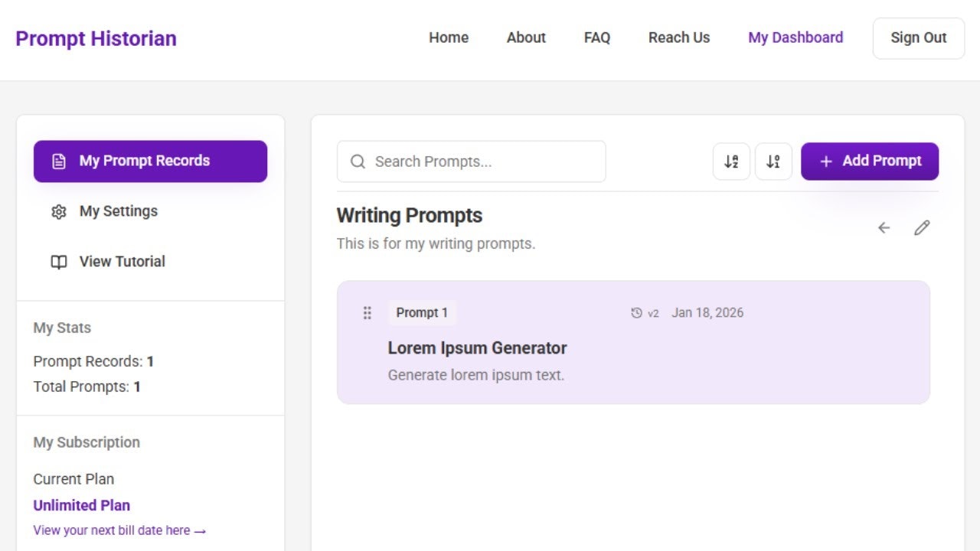Select the My Prompt Records document icon
The width and height of the screenshot is (980, 551).
[59, 161]
